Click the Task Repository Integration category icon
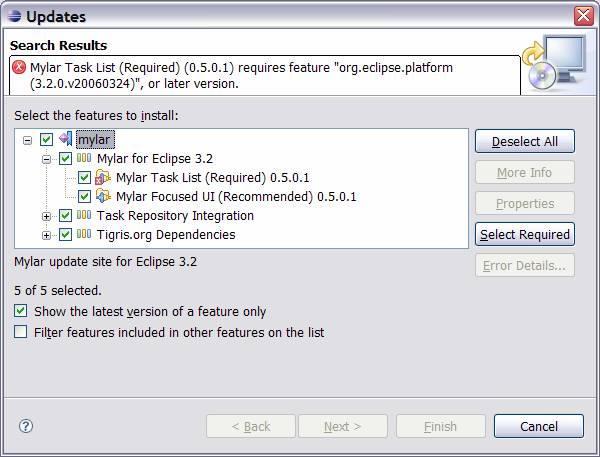 pos(84,215)
